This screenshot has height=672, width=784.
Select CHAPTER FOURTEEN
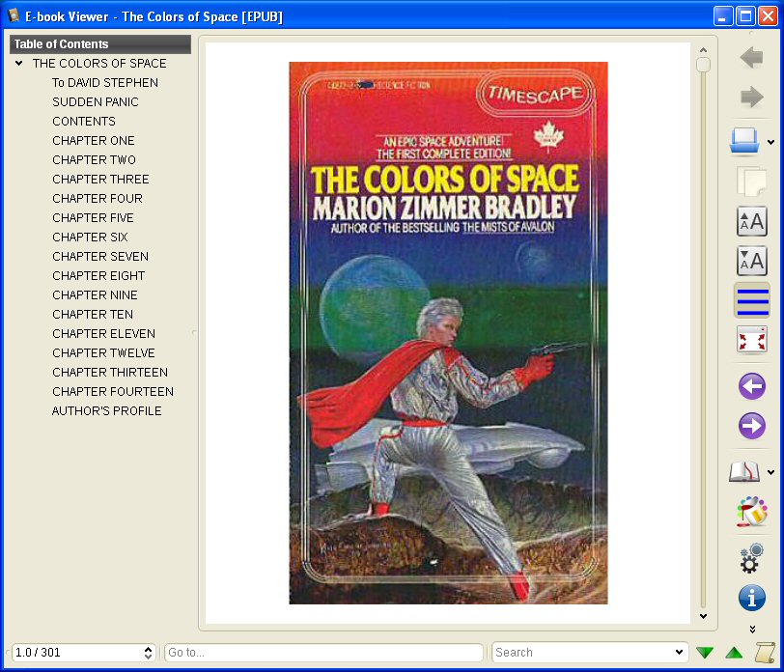pyautogui.click(x=113, y=391)
